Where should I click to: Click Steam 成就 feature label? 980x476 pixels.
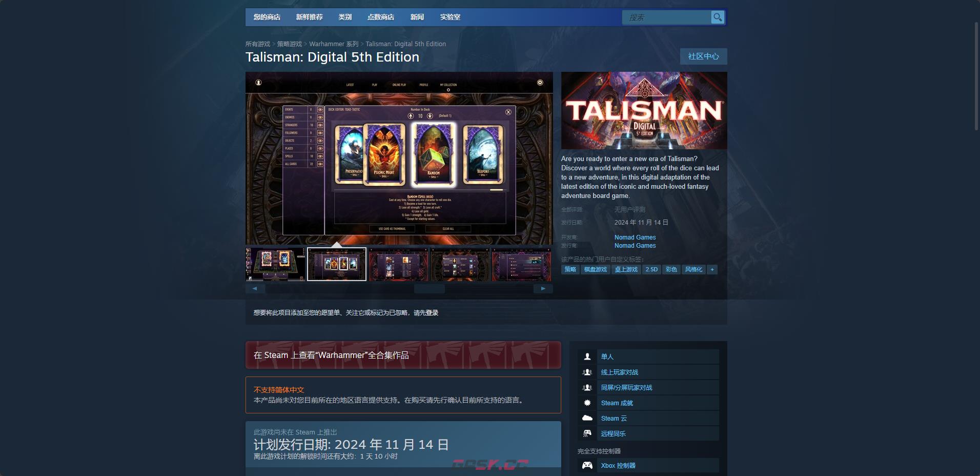click(617, 403)
